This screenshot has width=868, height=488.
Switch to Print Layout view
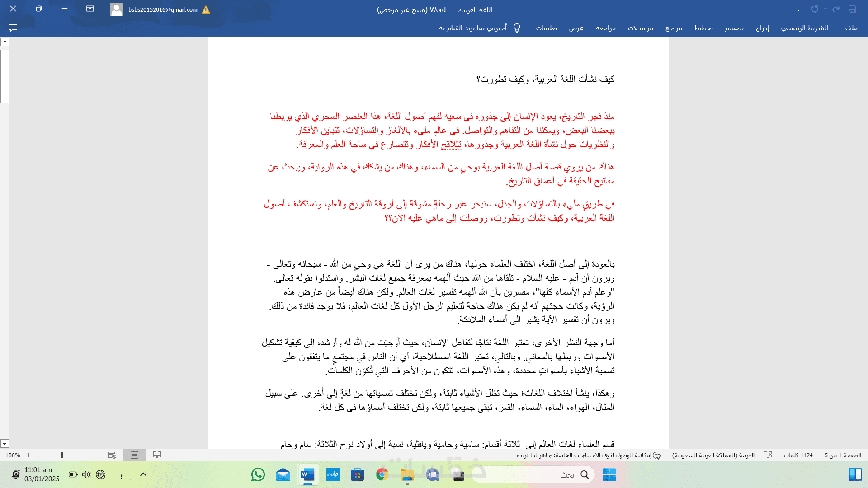(134, 455)
